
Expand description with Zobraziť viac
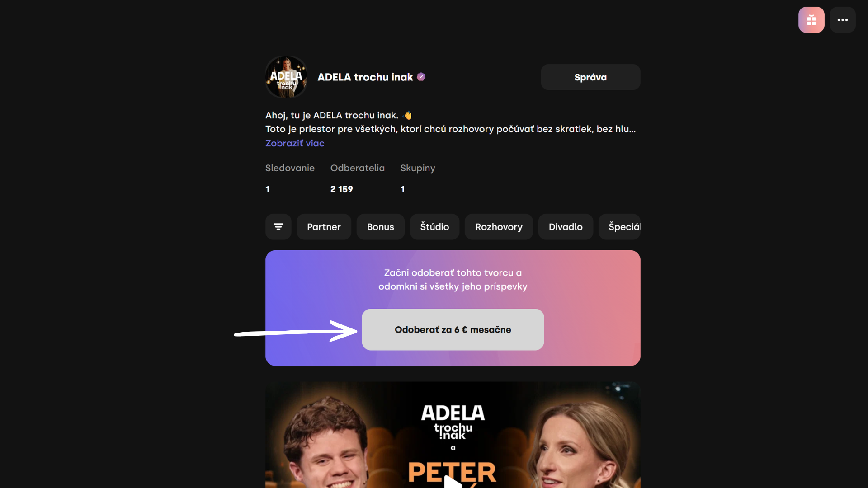(295, 143)
